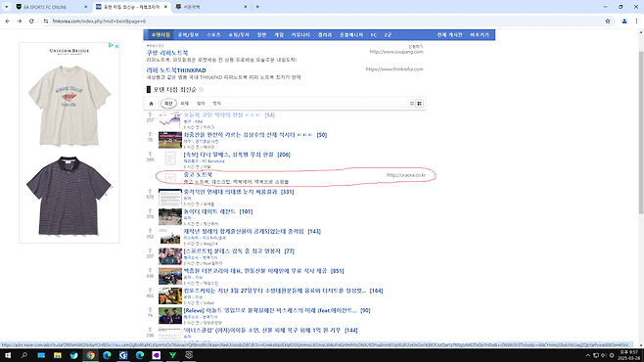Open the FC Barcelona post with [206] comments
The image size is (644, 362).
(237, 155)
